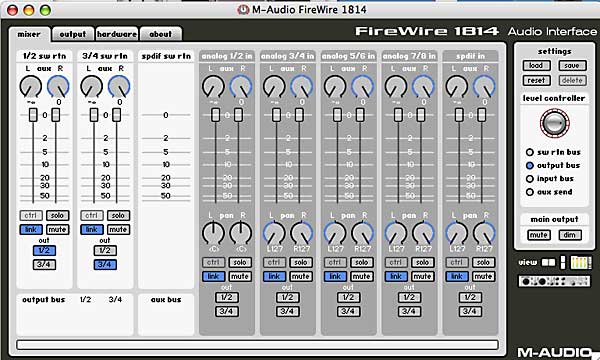The width and height of the screenshot is (600, 360).
Task: Solo the 1/2 sw rtn channel
Action: pyautogui.click(x=57, y=215)
